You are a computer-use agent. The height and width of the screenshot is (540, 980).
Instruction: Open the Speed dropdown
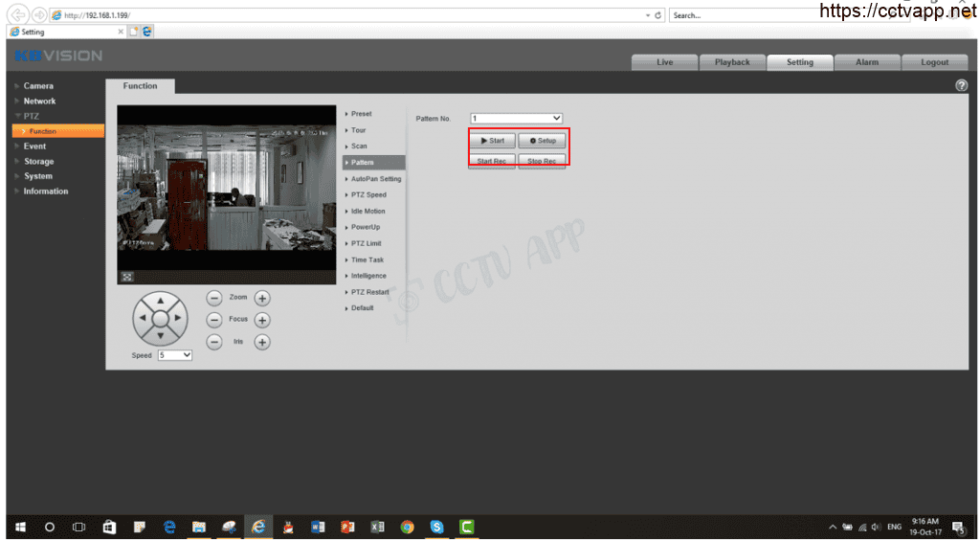click(x=175, y=355)
